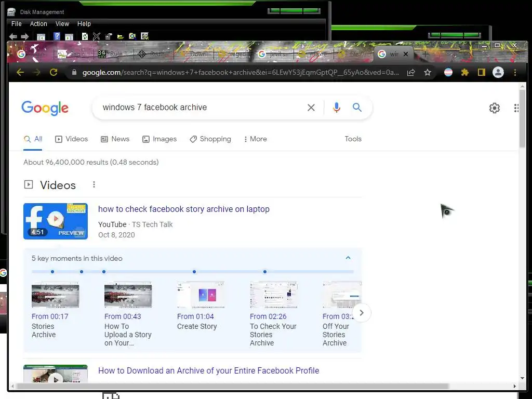
Task: Click the Chrome address bar URL
Action: pos(240,72)
